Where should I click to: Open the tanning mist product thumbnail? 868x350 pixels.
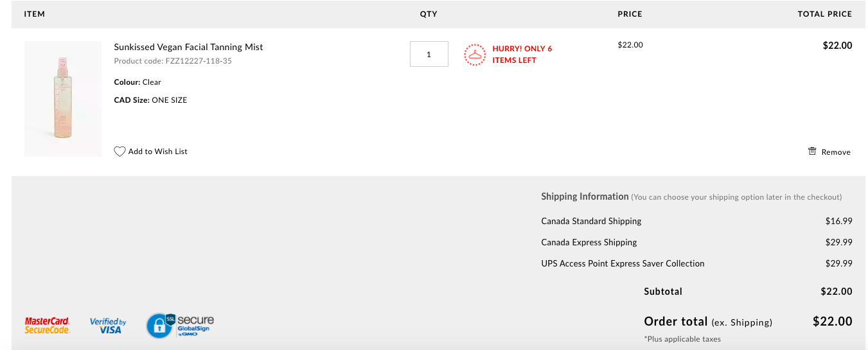[x=63, y=99]
